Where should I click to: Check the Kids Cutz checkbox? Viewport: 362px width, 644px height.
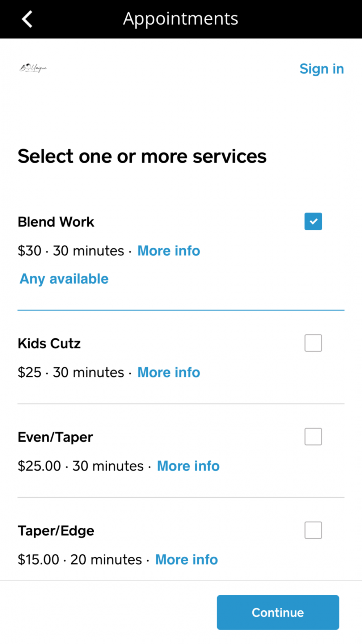(313, 343)
